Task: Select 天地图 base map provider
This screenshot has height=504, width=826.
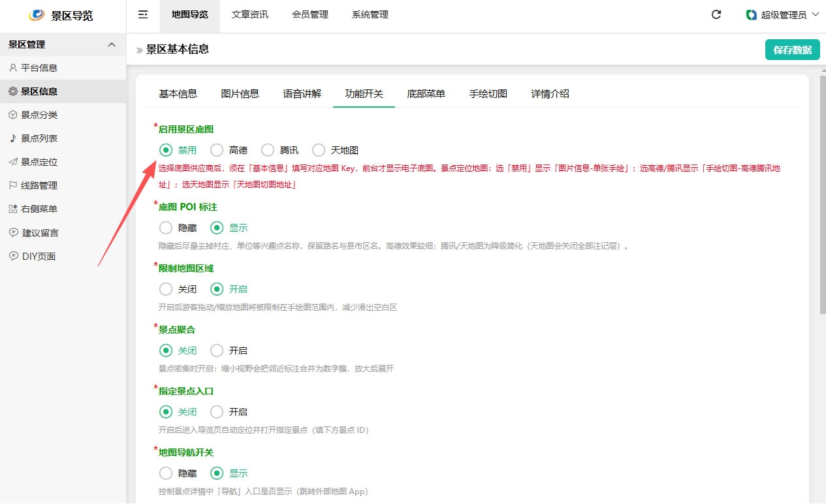Action: (319, 150)
